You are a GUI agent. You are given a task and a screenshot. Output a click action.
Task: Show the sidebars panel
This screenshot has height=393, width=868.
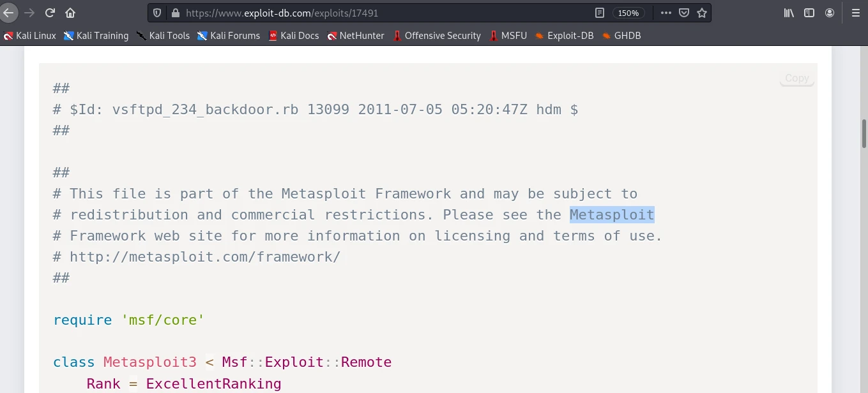(x=809, y=13)
